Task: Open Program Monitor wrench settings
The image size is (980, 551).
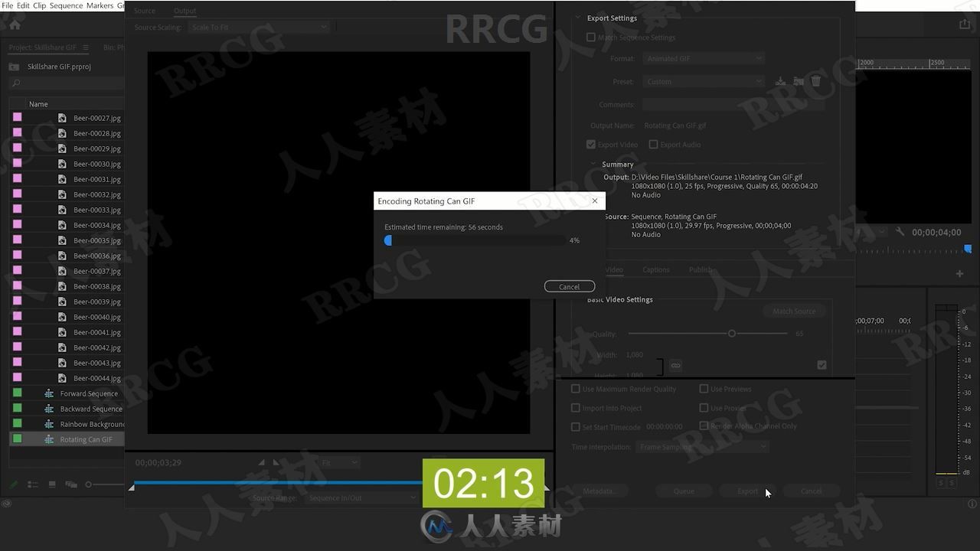Action: (900, 232)
